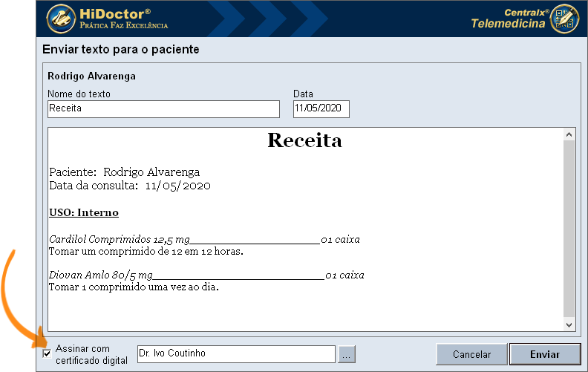Screen dimensions: 588x372
Task: Click the 'Cardilol Comprimidos 12,5 mg' line
Action: tap(204, 239)
